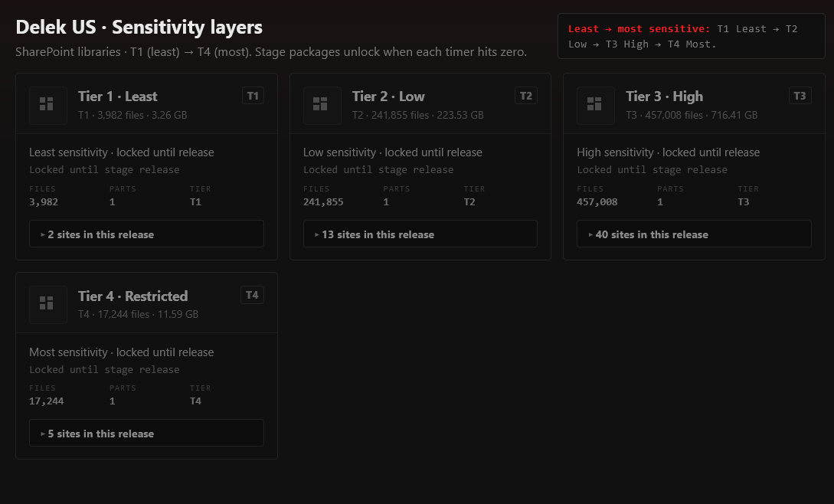Click Low sensitivity · locked until release
Image resolution: width=834 pixels, height=504 pixels.
[x=393, y=152]
